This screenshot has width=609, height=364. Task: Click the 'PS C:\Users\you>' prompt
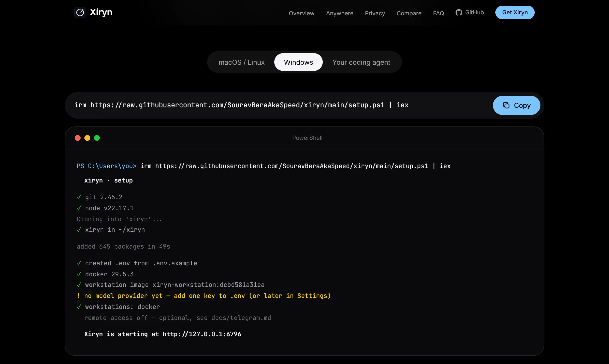pyautogui.click(x=106, y=166)
